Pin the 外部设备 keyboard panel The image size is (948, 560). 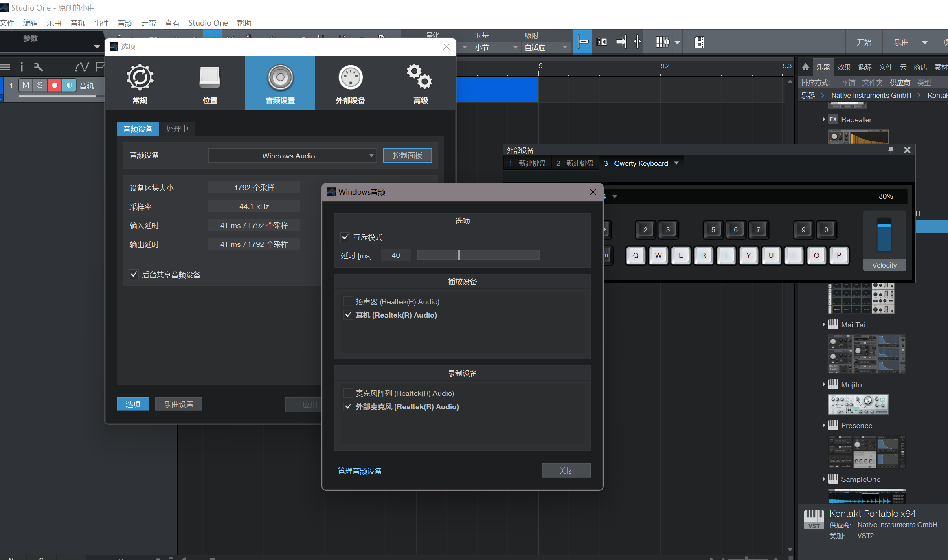pyautogui.click(x=891, y=150)
